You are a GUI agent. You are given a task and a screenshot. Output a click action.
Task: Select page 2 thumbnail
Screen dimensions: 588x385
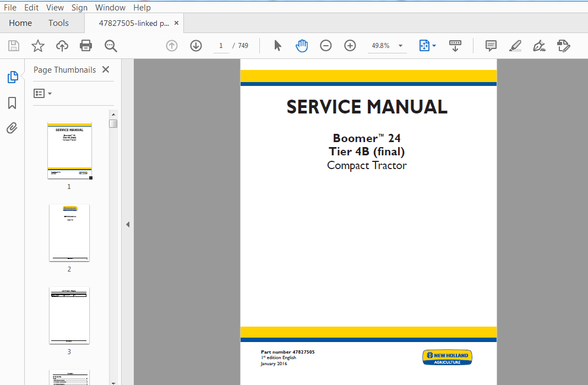[69, 232]
